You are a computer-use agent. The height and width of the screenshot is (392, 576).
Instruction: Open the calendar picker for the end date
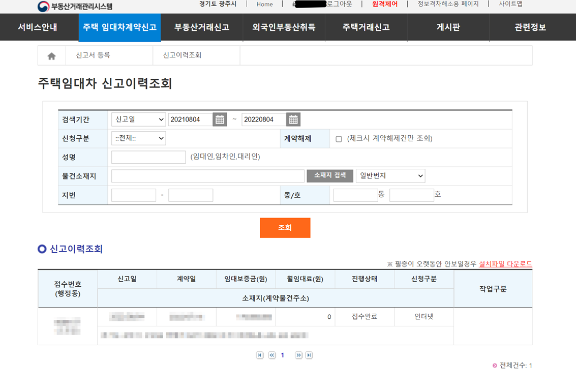[293, 119]
